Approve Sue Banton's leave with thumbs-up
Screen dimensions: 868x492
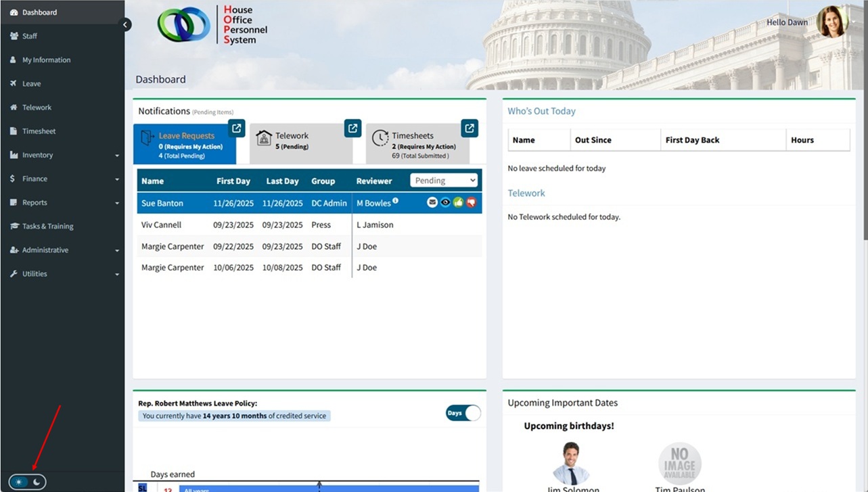pos(458,202)
